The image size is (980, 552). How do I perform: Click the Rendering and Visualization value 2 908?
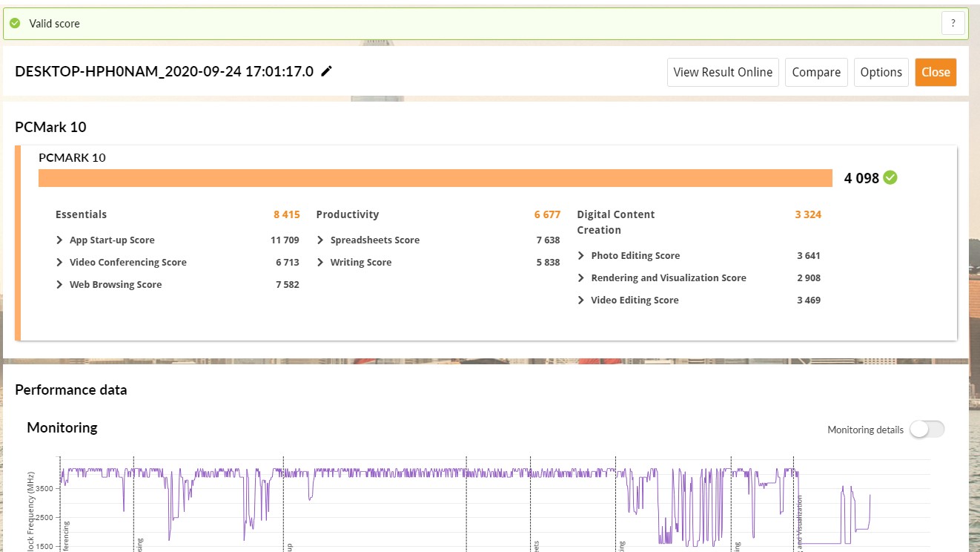coord(809,277)
